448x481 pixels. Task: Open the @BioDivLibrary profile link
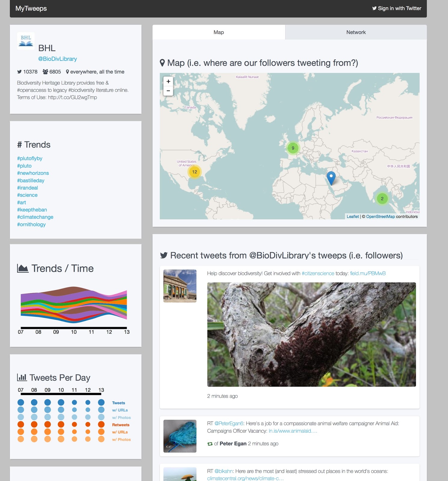[57, 59]
